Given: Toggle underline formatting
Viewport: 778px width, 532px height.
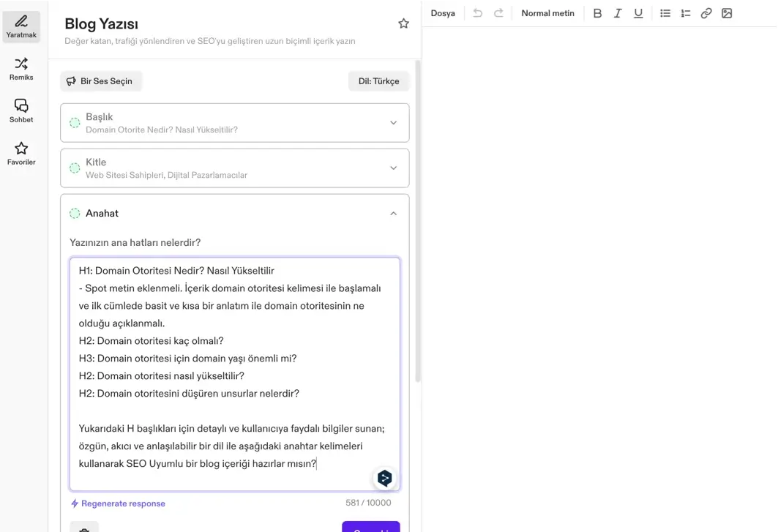Looking at the screenshot, I should pos(638,13).
